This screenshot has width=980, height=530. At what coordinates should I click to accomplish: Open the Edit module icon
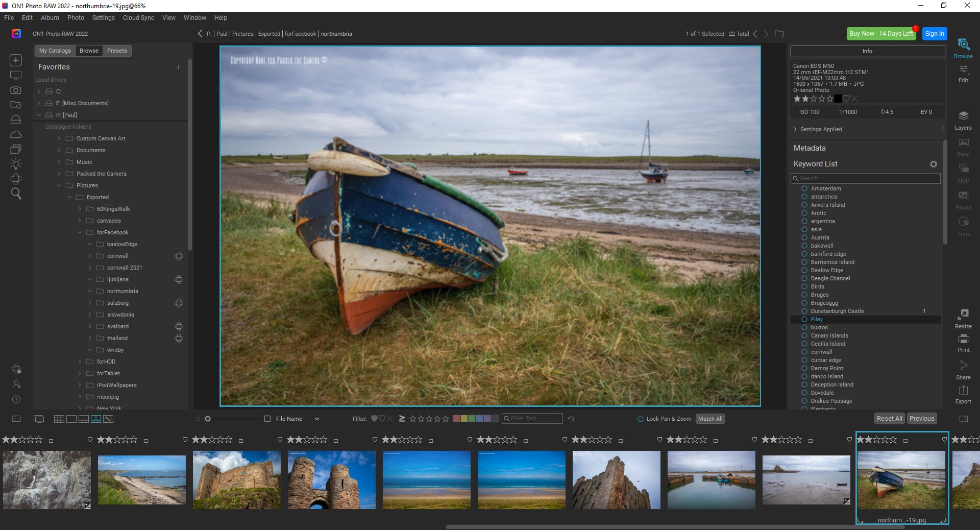[963, 69]
